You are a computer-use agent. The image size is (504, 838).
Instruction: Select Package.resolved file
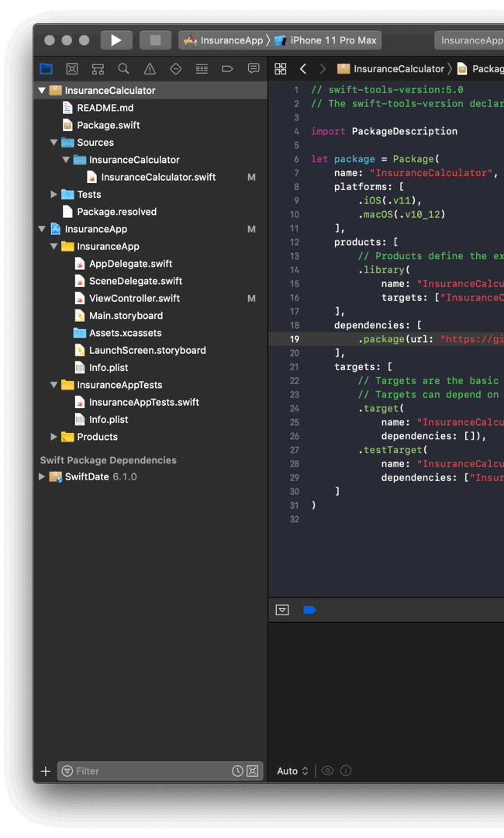(x=117, y=212)
